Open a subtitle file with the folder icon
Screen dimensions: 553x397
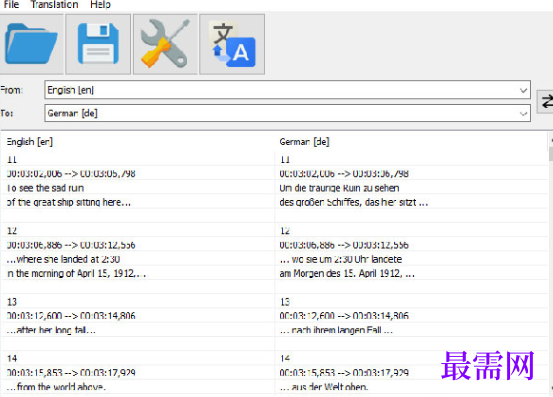(x=31, y=44)
